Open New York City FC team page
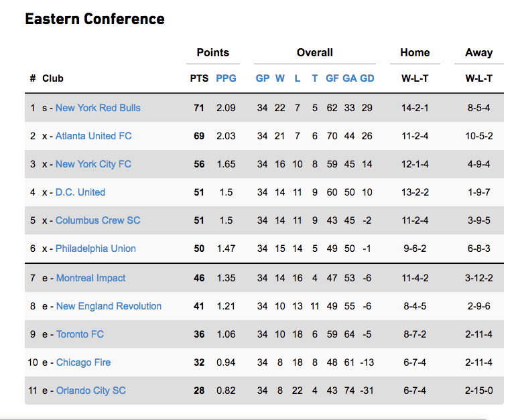This screenshot has height=420, width=520. pos(93,164)
